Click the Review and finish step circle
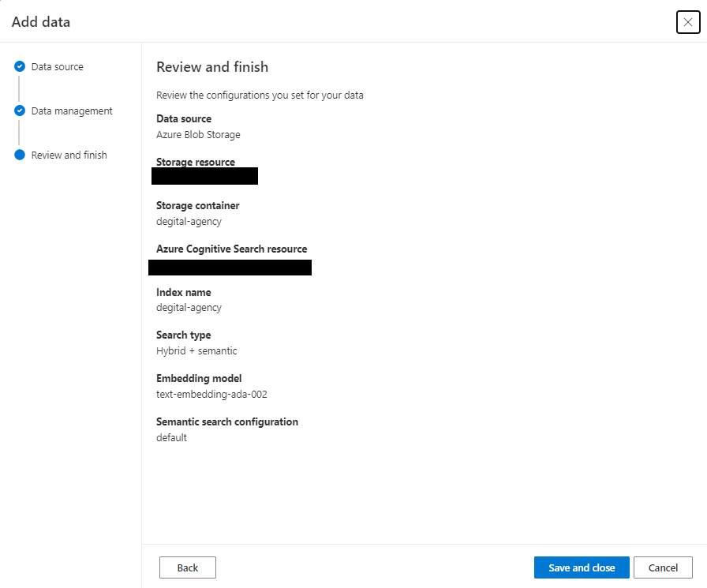Viewport: 707px width, 588px height. point(20,155)
